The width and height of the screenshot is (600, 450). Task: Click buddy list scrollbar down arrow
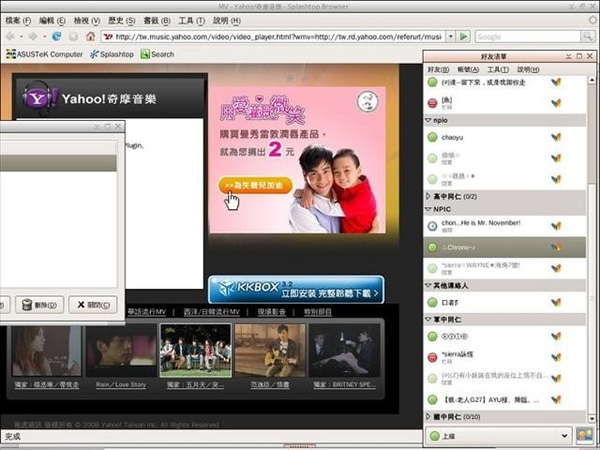592,418
